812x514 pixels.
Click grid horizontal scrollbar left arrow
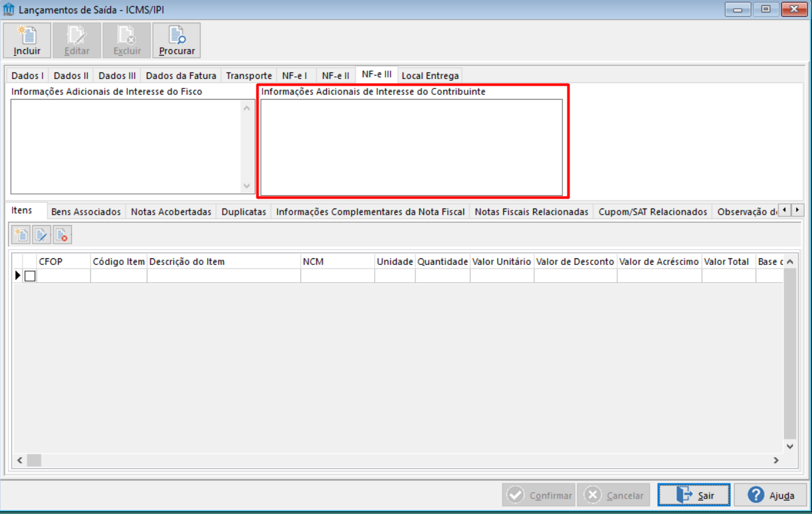pyautogui.click(x=20, y=460)
